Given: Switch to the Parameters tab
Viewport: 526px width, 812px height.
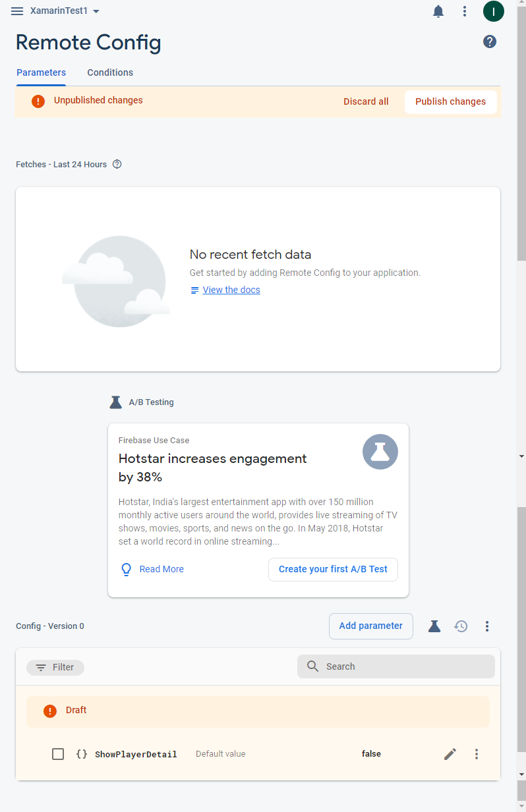Looking at the screenshot, I should tap(41, 72).
